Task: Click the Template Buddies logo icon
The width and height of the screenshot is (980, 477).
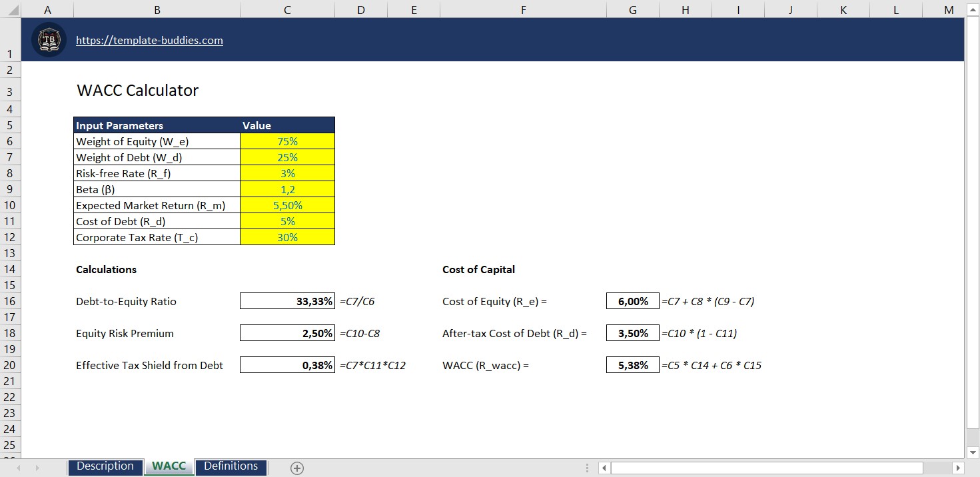Action: 48,39
